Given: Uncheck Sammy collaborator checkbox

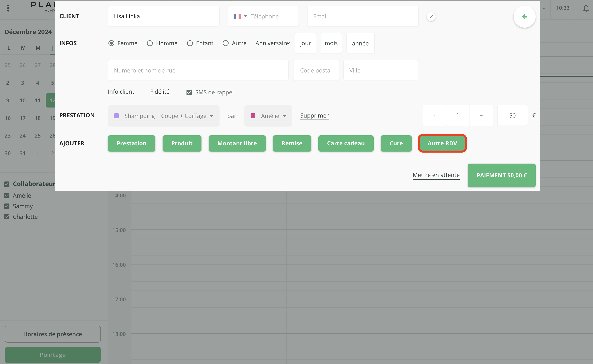Looking at the screenshot, I should 7,206.
